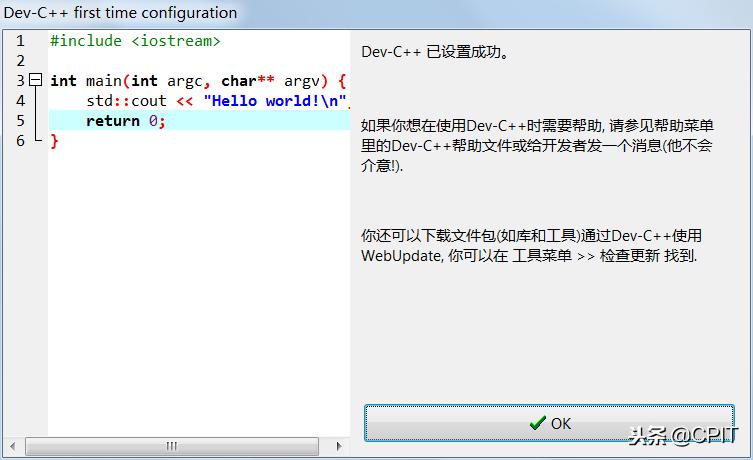The height and width of the screenshot is (460, 753).
Task: Click the help paragraph starting '如果你想在使用Dev-C++'
Action: [537, 145]
